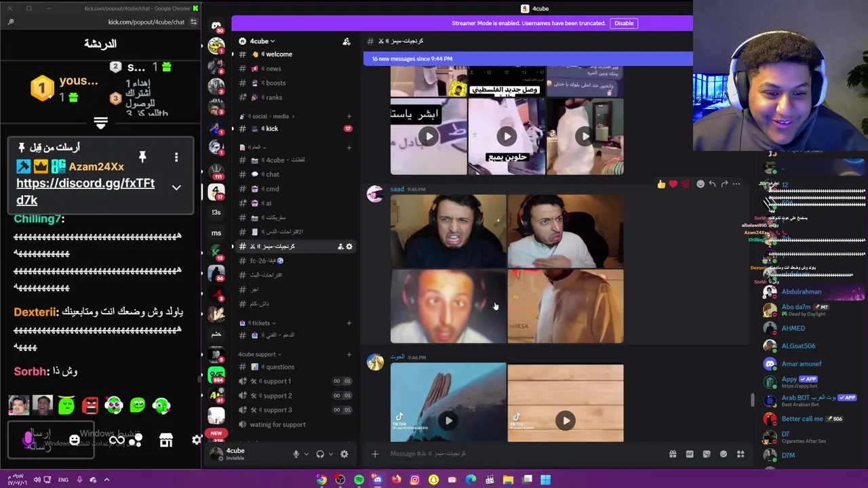Open the emoji picker in message bar
Screen dimensions: 868x488
(724, 454)
